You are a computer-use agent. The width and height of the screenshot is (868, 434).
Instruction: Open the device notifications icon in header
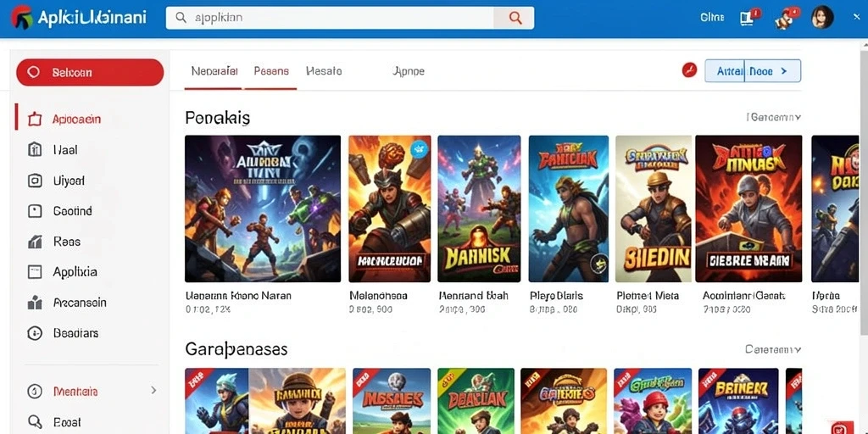coord(749,17)
